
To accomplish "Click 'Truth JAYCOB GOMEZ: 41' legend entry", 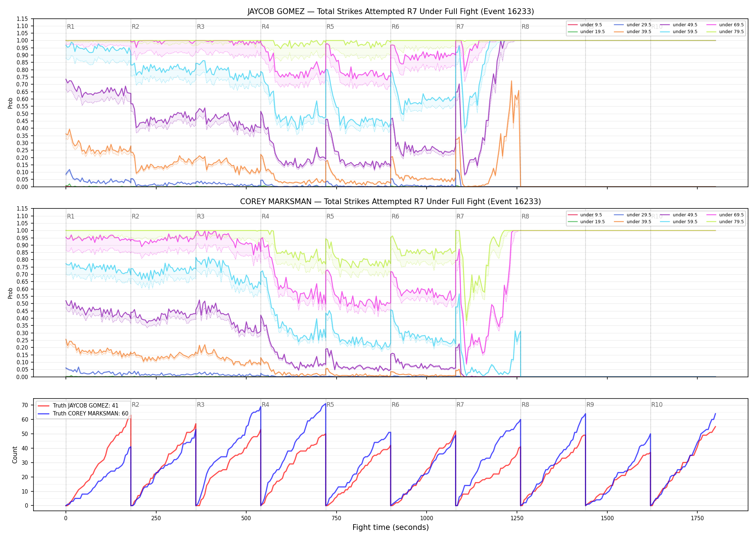I will click(x=78, y=406).
